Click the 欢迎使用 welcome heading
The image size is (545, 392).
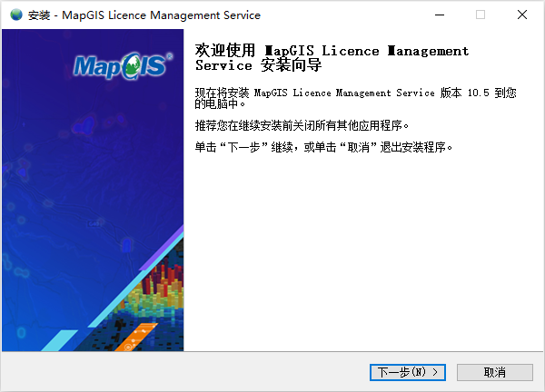point(227,51)
